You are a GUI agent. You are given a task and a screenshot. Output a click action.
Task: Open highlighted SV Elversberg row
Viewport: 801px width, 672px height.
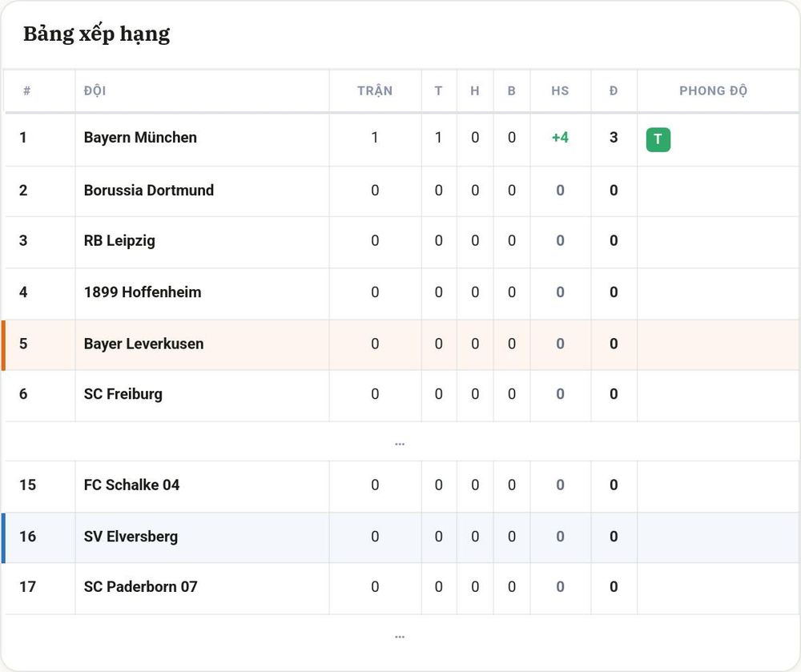[x=400, y=537]
